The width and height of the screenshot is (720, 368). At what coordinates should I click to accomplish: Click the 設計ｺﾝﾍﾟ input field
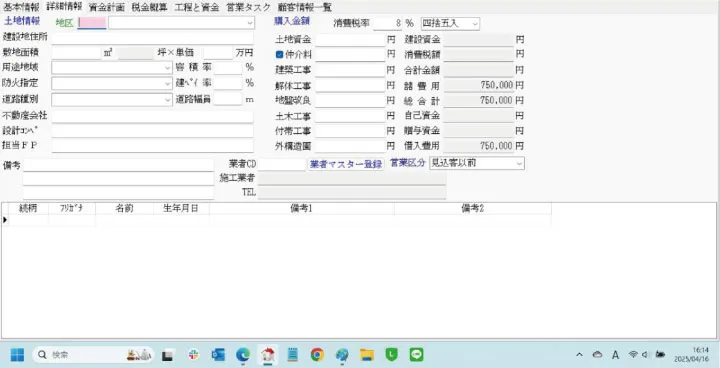152,131
